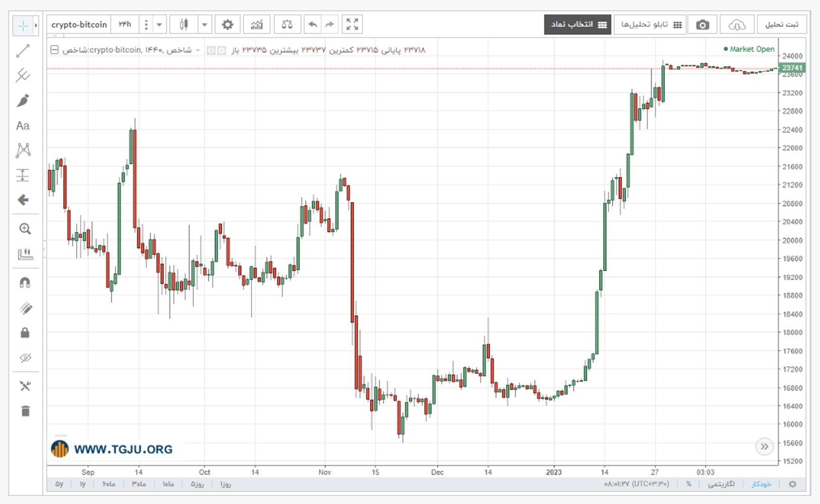Select the trend line drawing tool

(x=23, y=51)
